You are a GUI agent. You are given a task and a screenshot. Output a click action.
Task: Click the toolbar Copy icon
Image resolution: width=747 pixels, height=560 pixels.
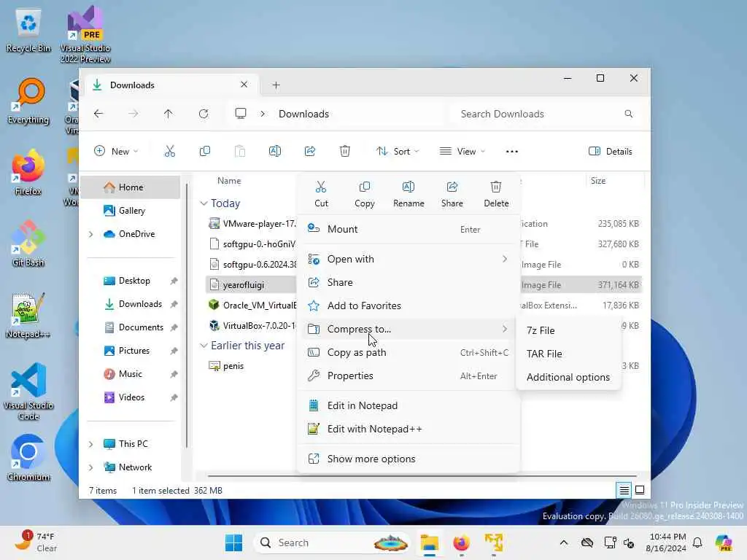[205, 152]
